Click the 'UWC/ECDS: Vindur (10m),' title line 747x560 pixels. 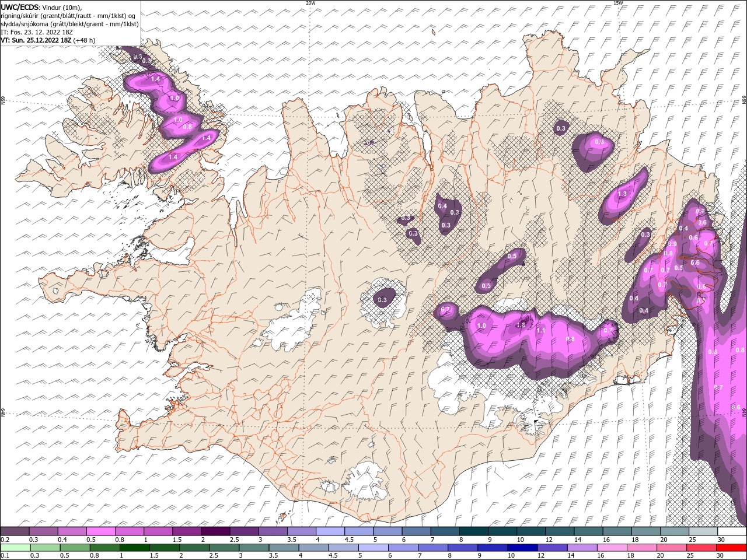(x=41, y=7)
